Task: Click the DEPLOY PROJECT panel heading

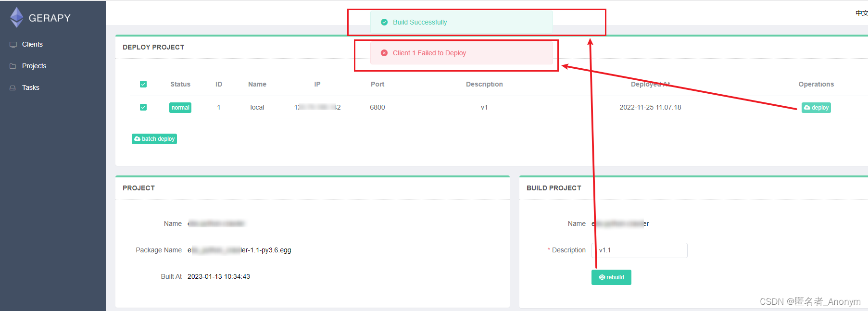Action: click(x=153, y=47)
